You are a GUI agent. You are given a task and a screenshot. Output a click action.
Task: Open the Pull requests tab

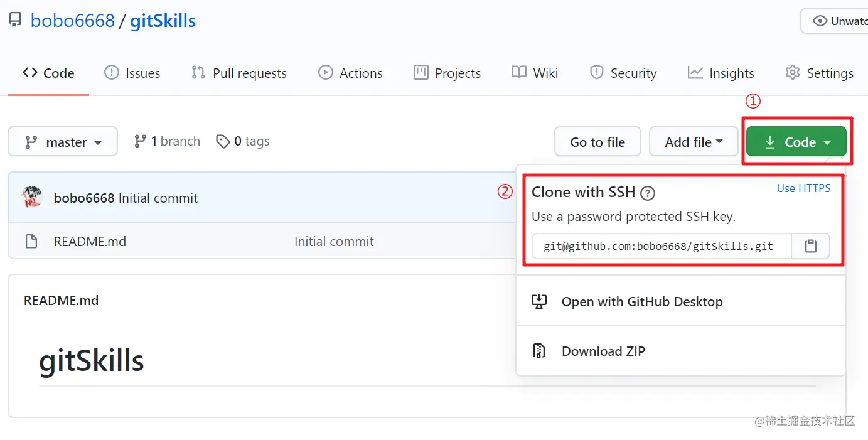pyautogui.click(x=239, y=73)
